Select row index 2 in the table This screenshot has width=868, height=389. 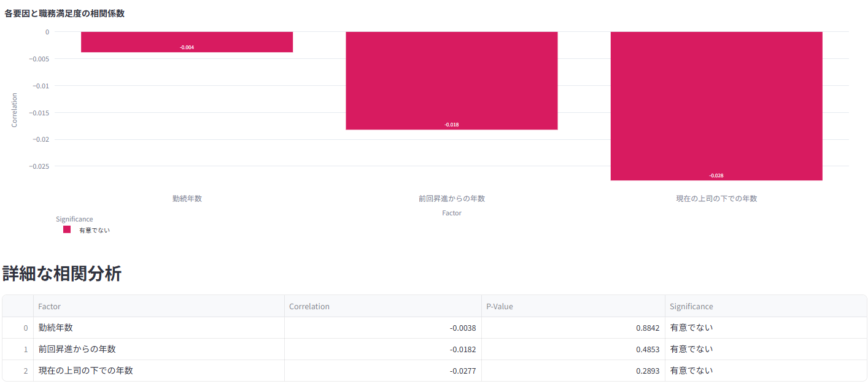point(18,371)
